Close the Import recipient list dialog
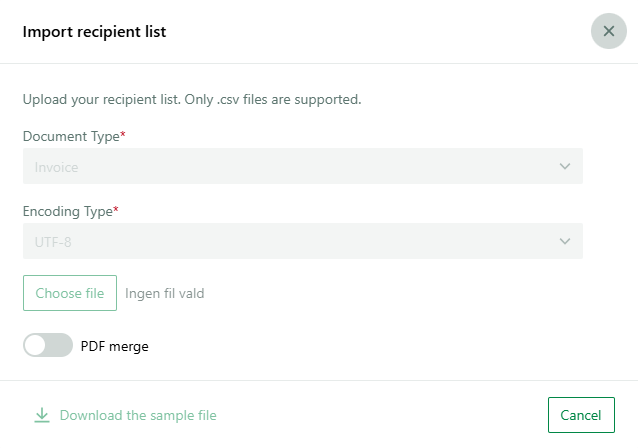This screenshot has height=448, width=638. click(x=608, y=31)
